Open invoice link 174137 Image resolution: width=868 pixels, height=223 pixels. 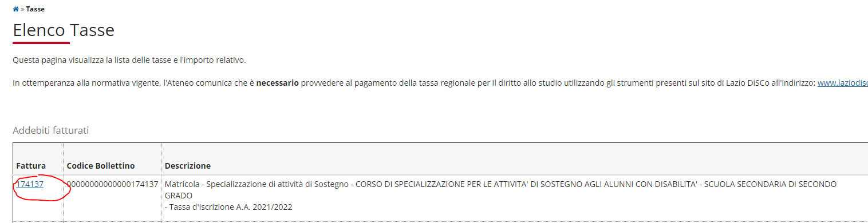click(x=30, y=184)
